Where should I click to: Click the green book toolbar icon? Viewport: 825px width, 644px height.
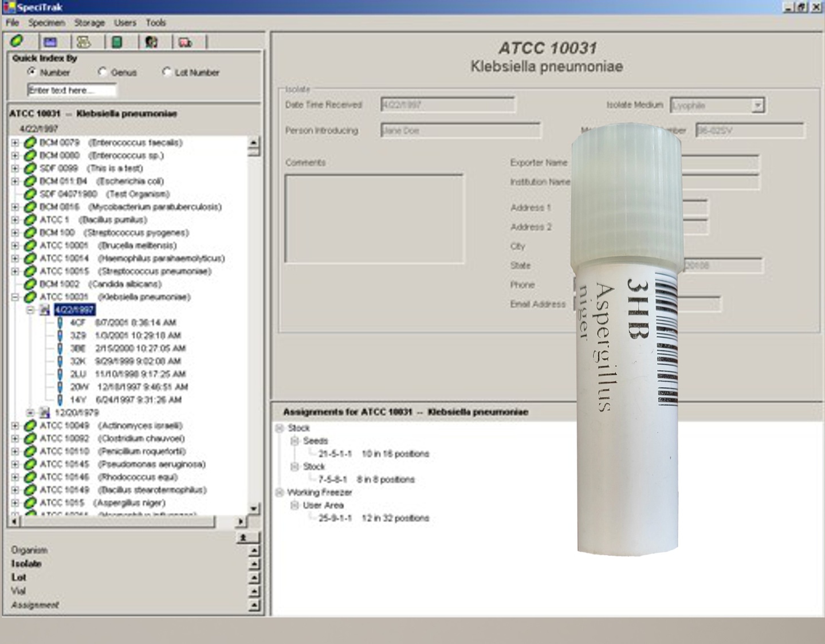pos(117,42)
